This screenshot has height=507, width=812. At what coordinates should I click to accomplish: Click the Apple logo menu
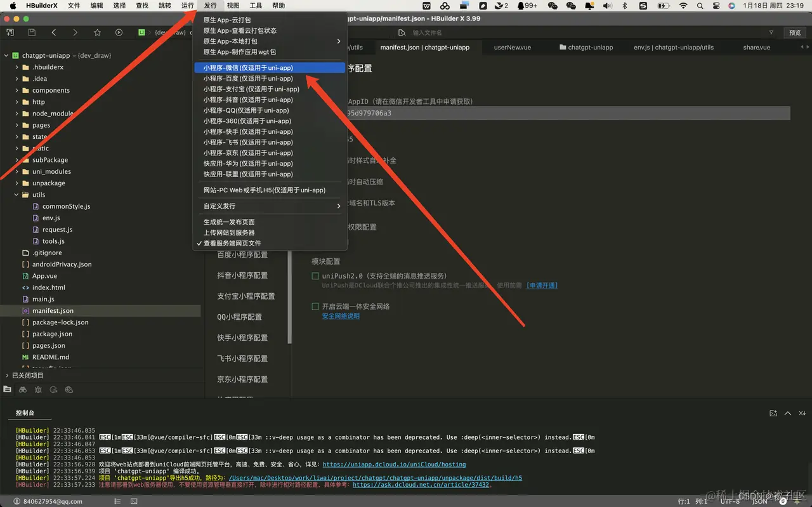13,6
